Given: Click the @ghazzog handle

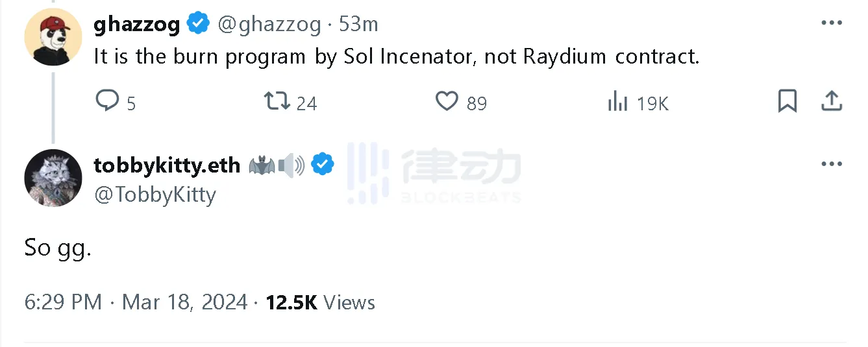Looking at the screenshot, I should coord(269,25).
